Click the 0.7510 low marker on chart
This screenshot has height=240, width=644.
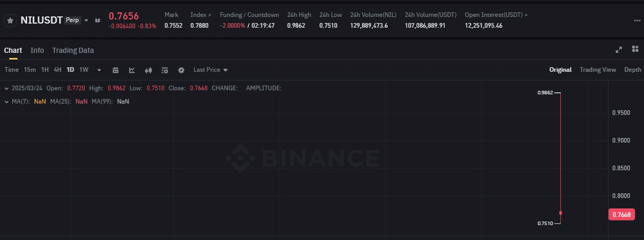[x=545, y=224]
